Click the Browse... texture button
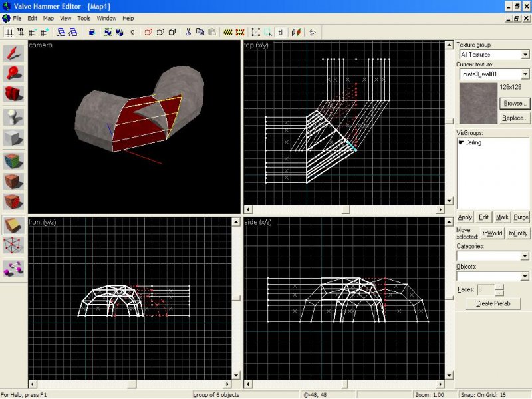 [x=515, y=104]
